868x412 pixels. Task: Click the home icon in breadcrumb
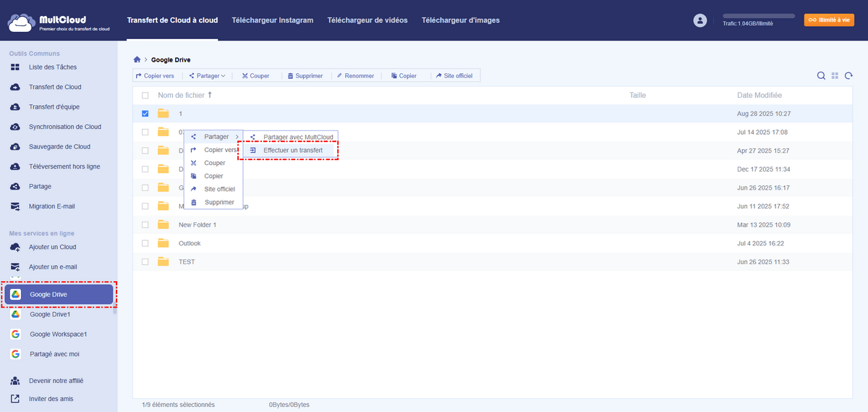click(137, 59)
